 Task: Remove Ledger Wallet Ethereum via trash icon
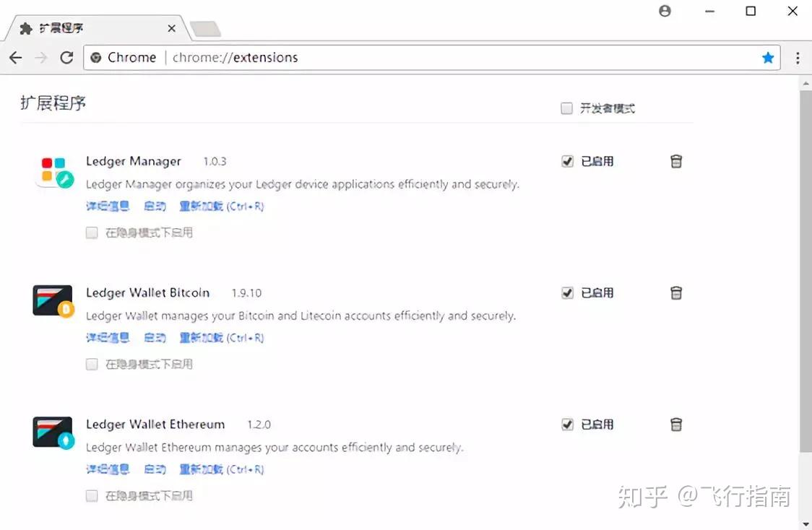pyautogui.click(x=676, y=424)
